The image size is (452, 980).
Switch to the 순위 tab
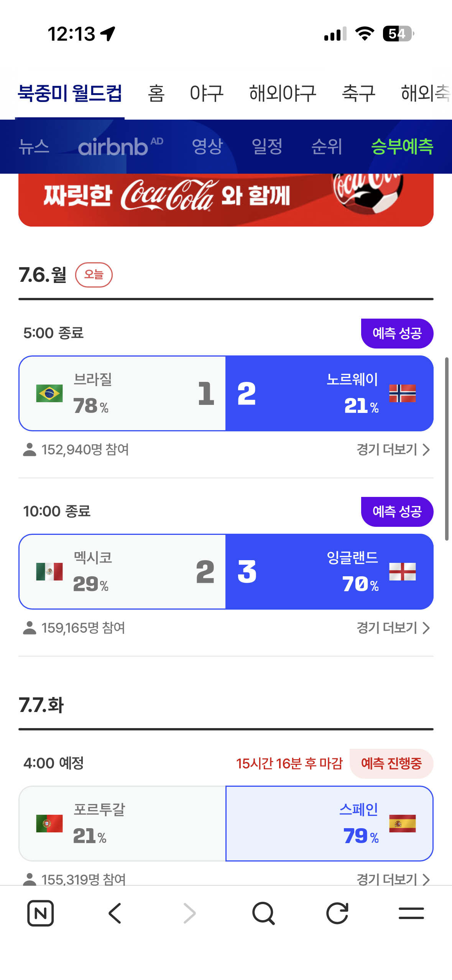click(x=327, y=146)
